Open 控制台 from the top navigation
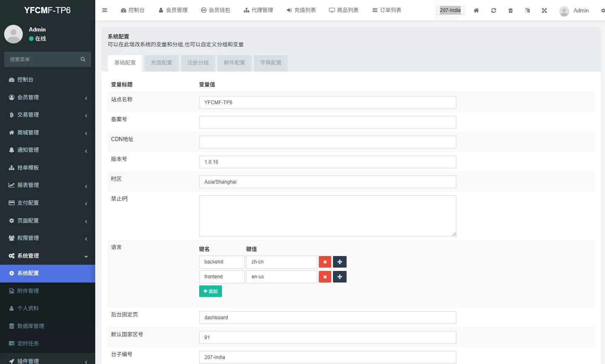This screenshot has height=364, width=605. click(133, 10)
